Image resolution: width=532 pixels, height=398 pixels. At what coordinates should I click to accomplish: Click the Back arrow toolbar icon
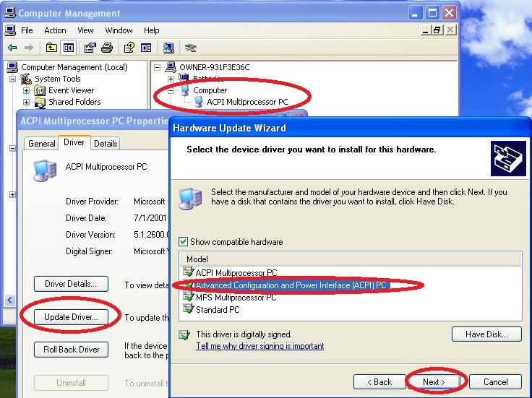point(12,48)
